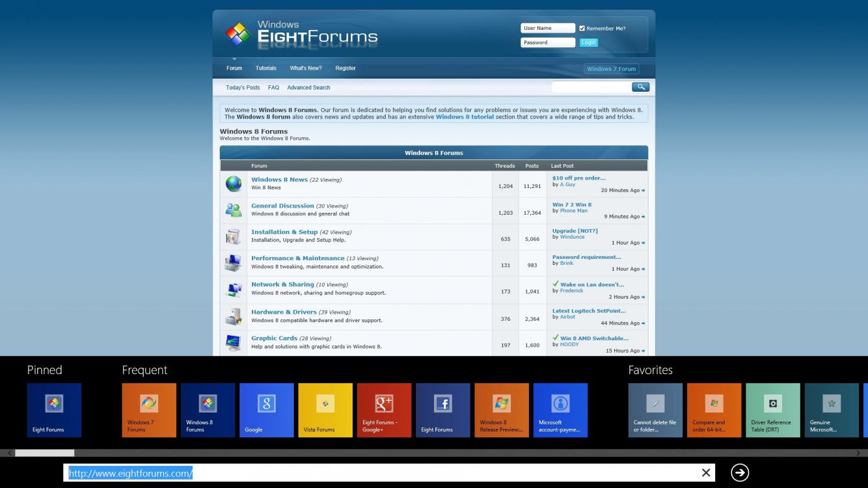Open the Microsoft account-payment tile
Viewport: 868px width, 488px height.
[560, 410]
